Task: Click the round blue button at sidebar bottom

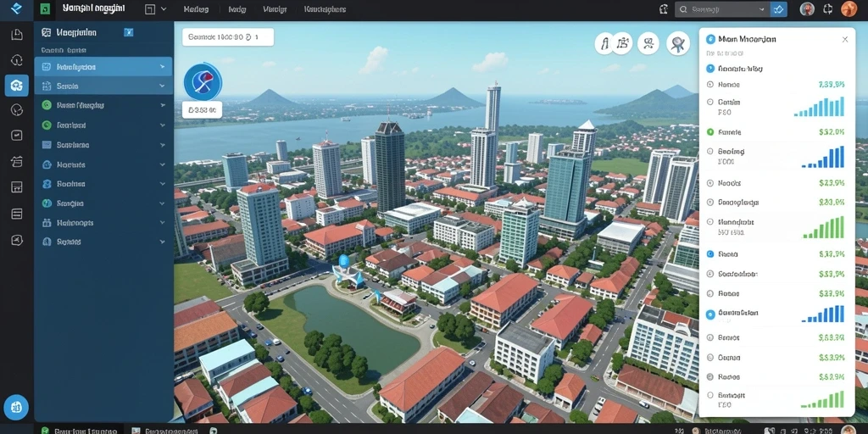Action: (16, 407)
